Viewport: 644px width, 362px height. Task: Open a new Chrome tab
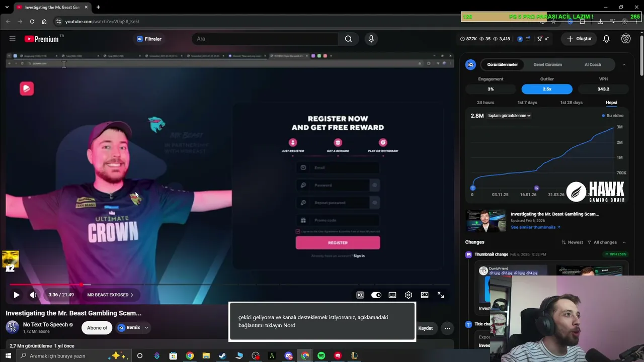tap(98, 7)
